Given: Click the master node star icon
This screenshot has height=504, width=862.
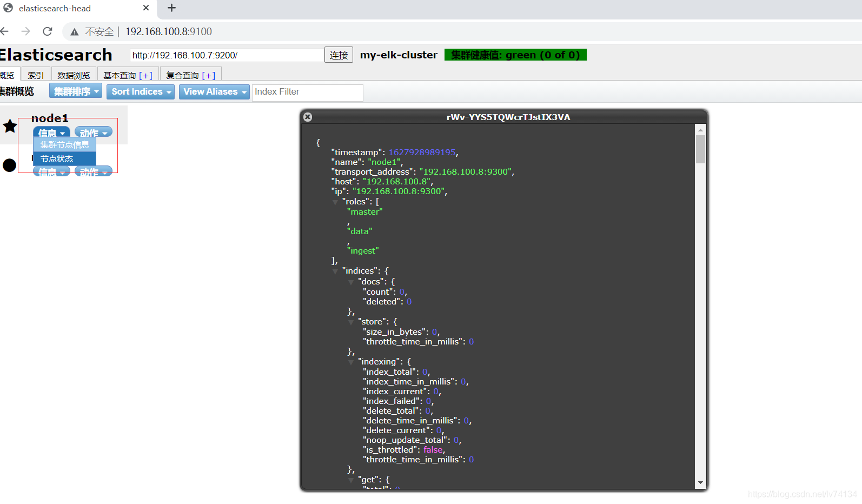Looking at the screenshot, I should (10, 126).
